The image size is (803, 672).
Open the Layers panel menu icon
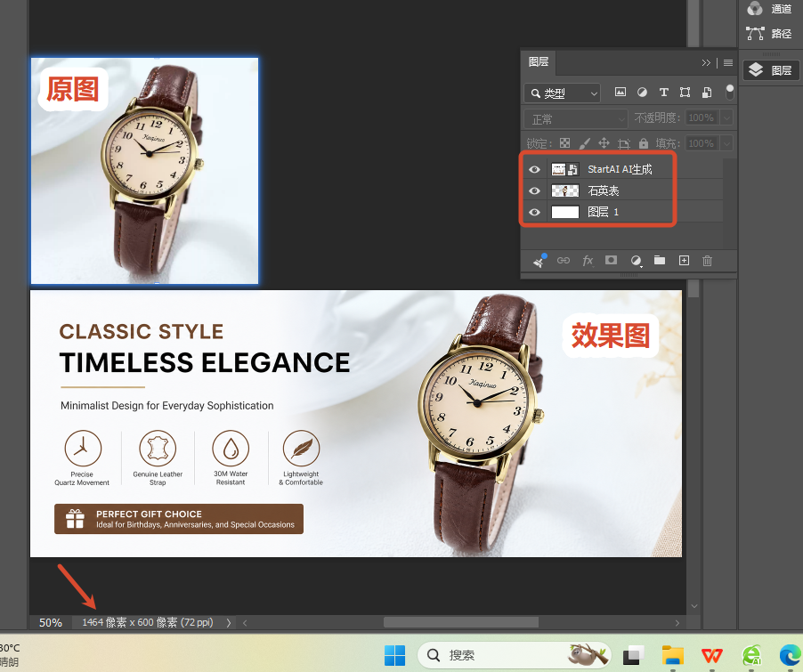click(x=728, y=62)
